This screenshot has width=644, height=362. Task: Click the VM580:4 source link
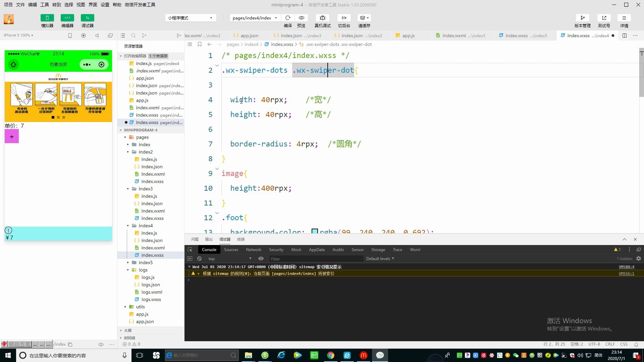pos(626,267)
